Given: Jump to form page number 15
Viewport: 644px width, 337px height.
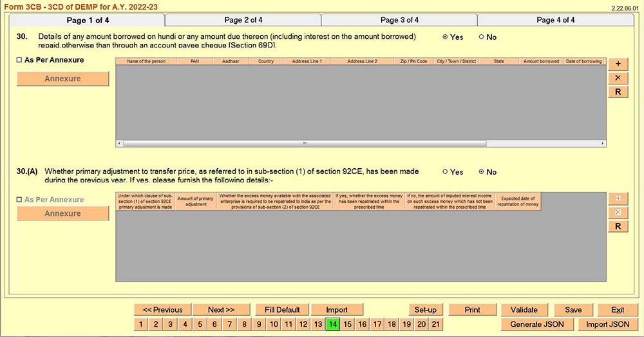Looking at the screenshot, I should (348, 324).
